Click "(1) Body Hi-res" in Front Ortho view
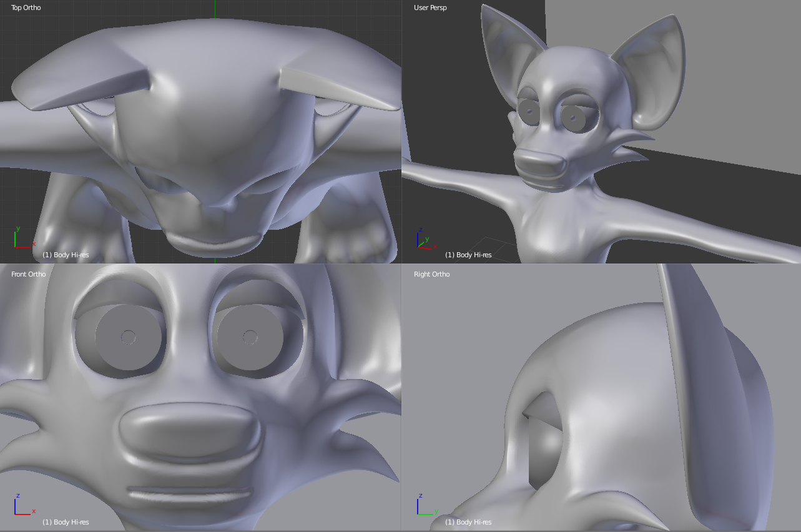Image resolution: width=801 pixels, height=532 pixels. 66,522
